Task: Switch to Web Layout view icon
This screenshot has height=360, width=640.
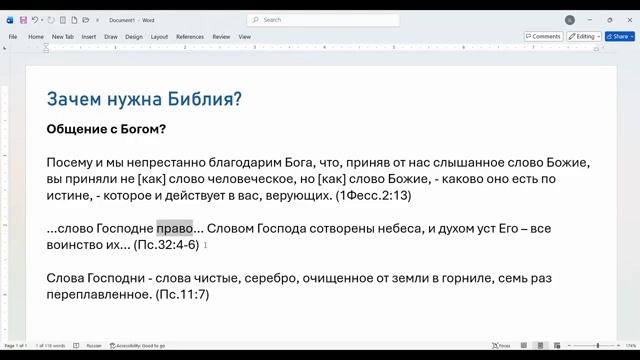Action: 557,346
